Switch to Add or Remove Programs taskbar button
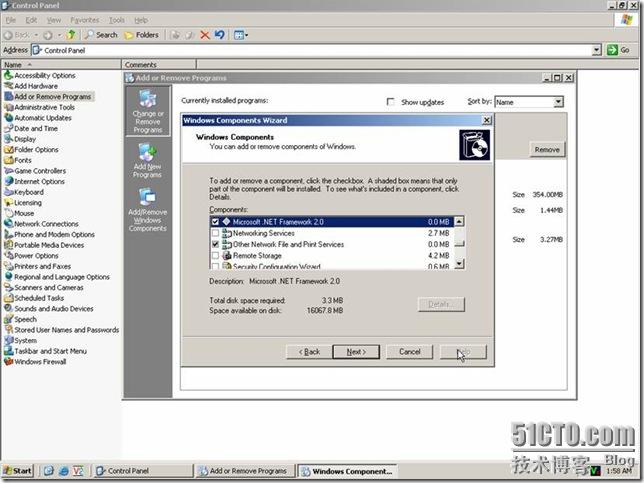The image size is (644, 483). (x=246, y=471)
